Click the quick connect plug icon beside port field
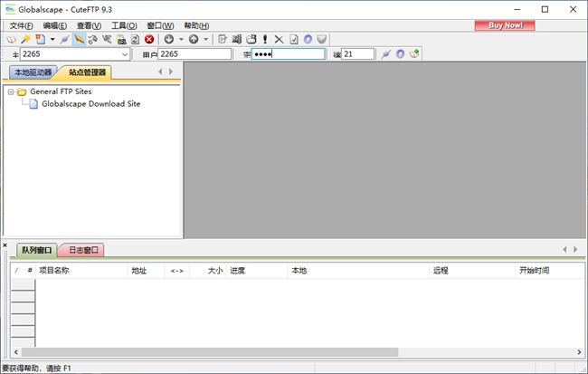Image resolution: width=588 pixels, height=374 pixels. 386,54
